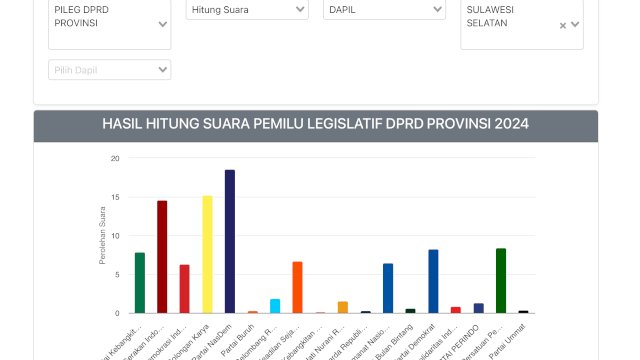
Task: Open the PILEG DPRD PROVINSI dropdown
Action: 109,24
